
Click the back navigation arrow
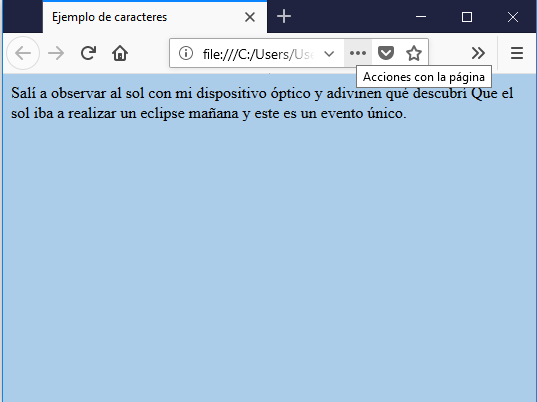(x=23, y=53)
